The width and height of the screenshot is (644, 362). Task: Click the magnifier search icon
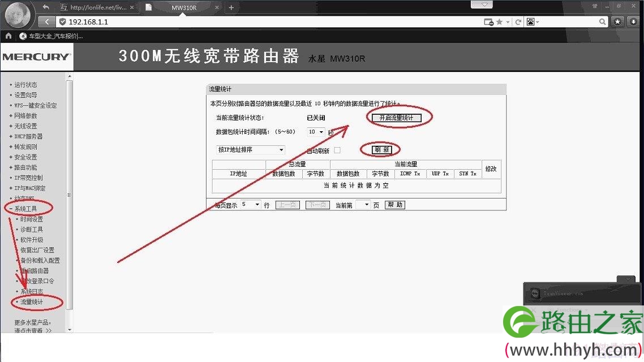602,21
